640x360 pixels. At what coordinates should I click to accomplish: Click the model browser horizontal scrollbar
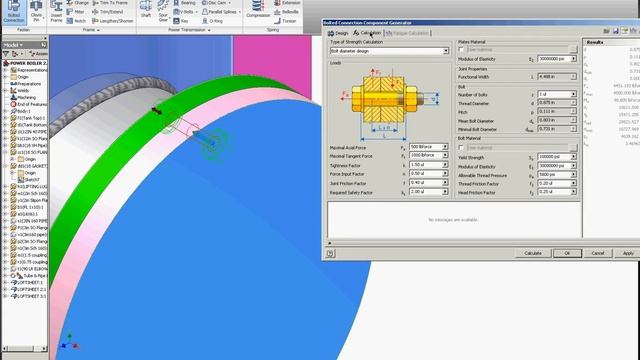click(x=24, y=348)
